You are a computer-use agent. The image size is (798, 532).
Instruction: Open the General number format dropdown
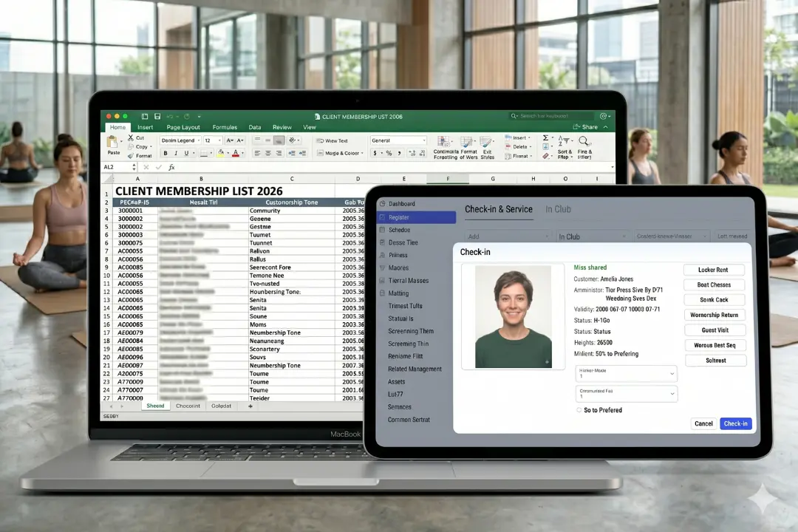(x=398, y=140)
